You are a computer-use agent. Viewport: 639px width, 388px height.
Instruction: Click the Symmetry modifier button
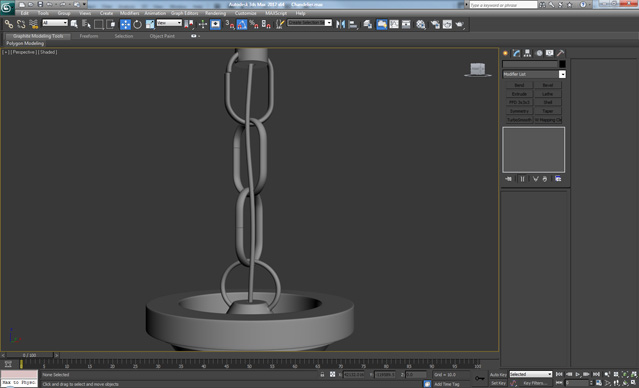tap(519, 111)
